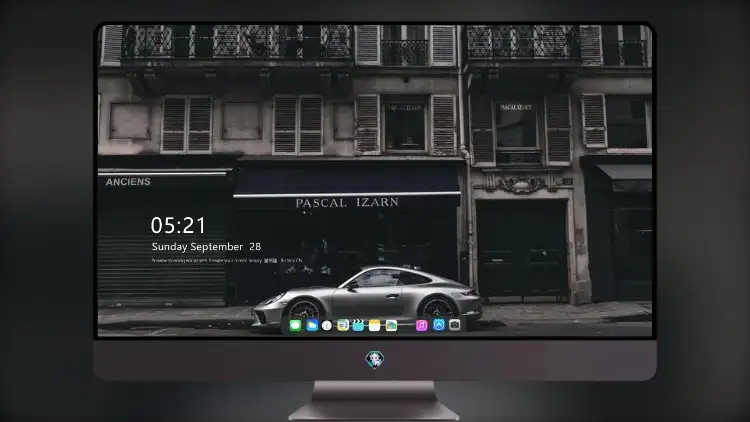Viewport: 750px width, 422px height.
Task: Launch the pink iTunes music app
Action: tap(421, 326)
